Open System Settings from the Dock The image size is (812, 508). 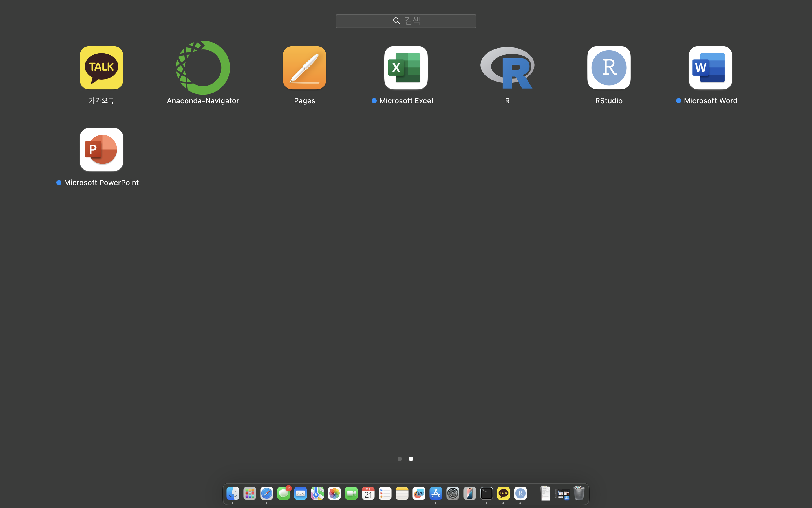coord(453,493)
